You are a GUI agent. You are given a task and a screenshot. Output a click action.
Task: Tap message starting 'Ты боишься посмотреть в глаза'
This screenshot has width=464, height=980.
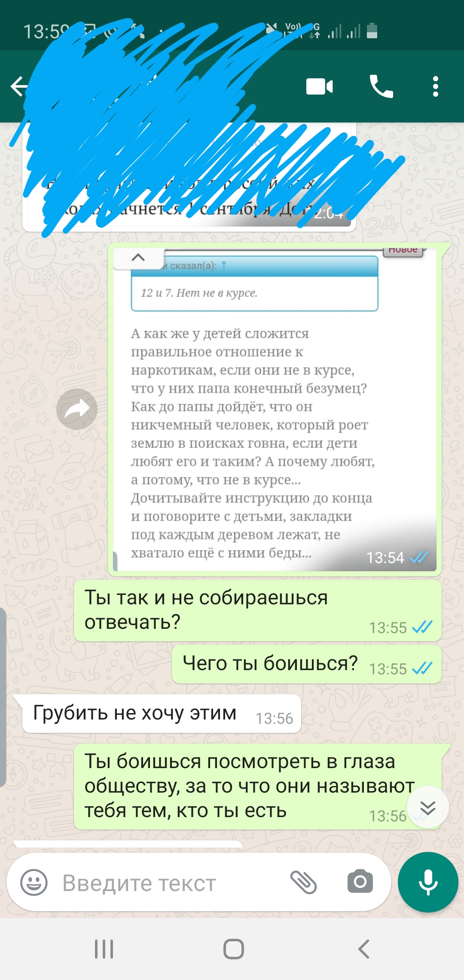click(258, 787)
